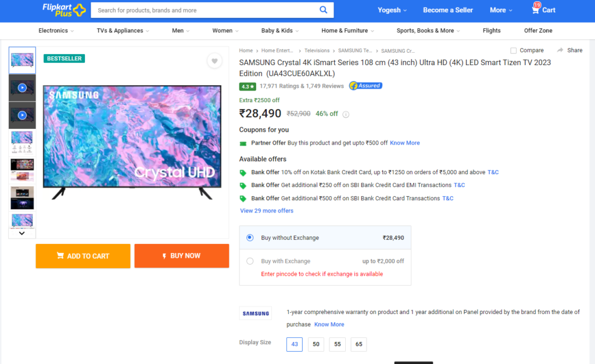Click the search magnifier icon
This screenshot has height=364, width=595.
(x=323, y=10)
